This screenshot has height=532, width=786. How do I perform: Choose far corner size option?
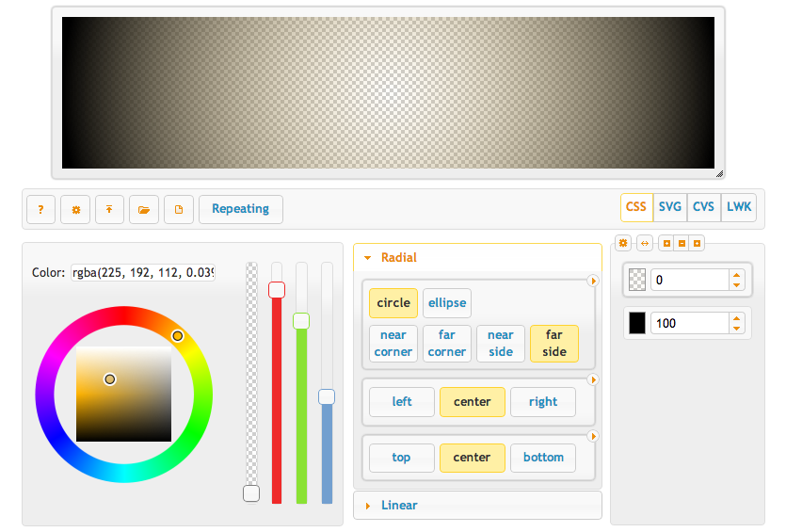446,344
